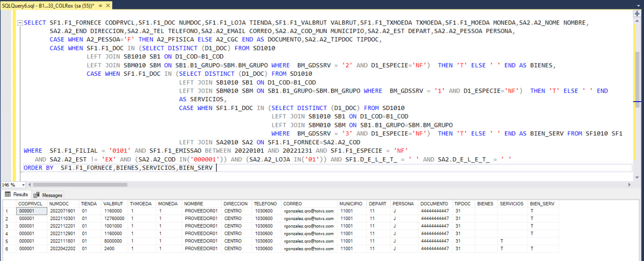Select the SERVICIOS column header
The image size is (644, 261).
pyautogui.click(x=513, y=204)
